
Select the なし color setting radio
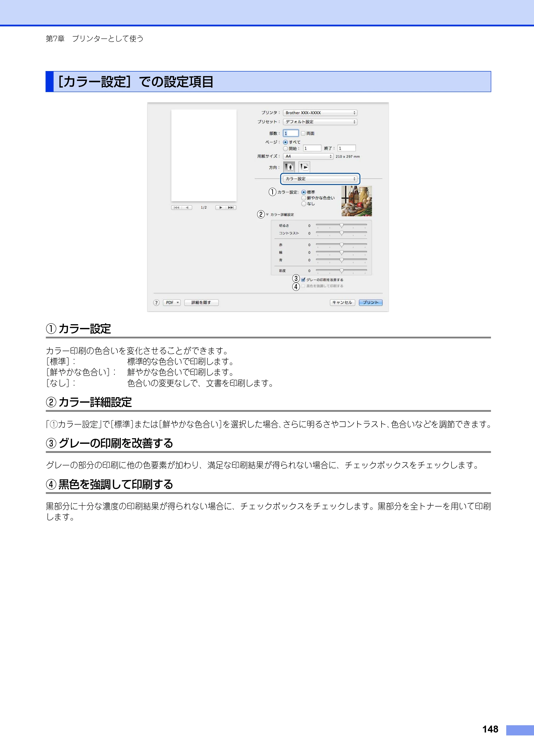(x=304, y=204)
